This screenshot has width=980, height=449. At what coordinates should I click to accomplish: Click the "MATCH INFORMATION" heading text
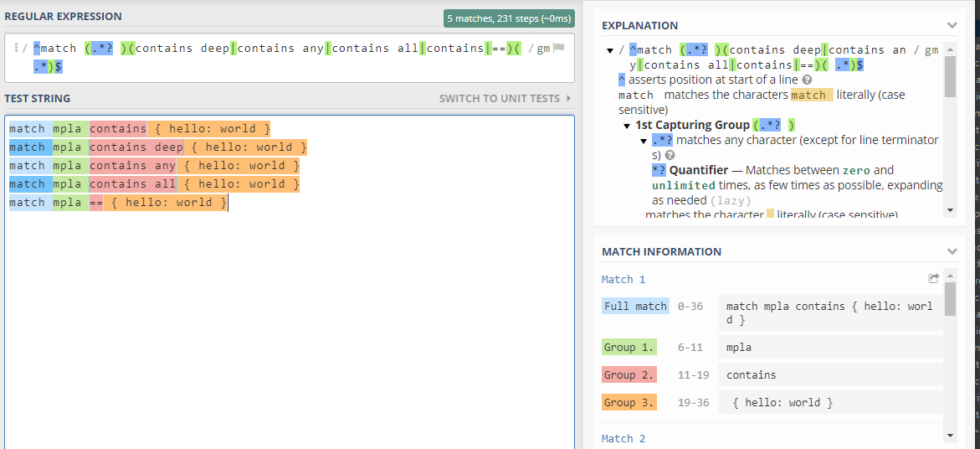tap(661, 251)
